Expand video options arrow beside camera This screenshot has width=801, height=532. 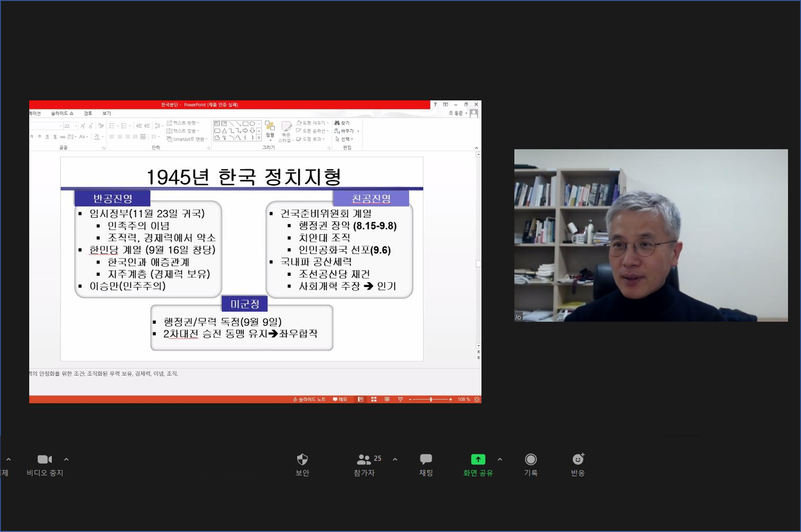click(x=66, y=459)
